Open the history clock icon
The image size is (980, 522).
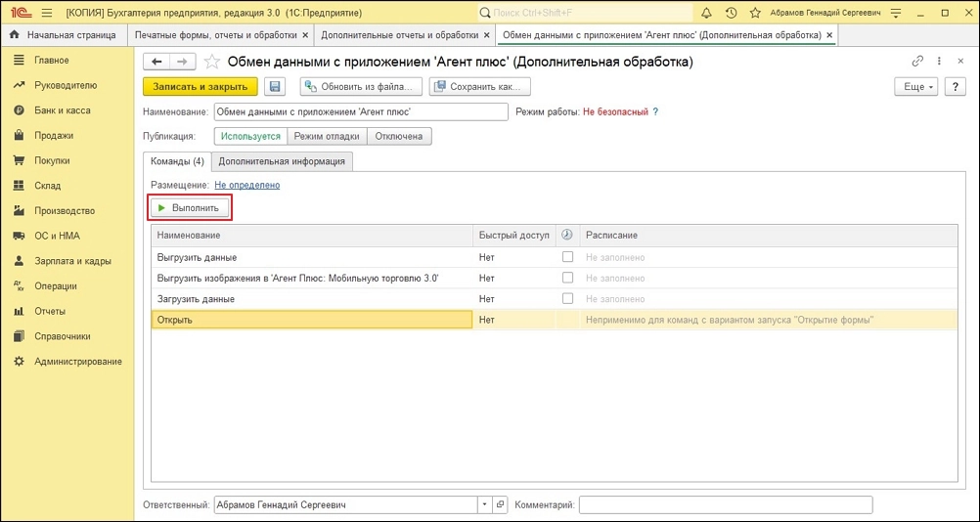[731, 13]
